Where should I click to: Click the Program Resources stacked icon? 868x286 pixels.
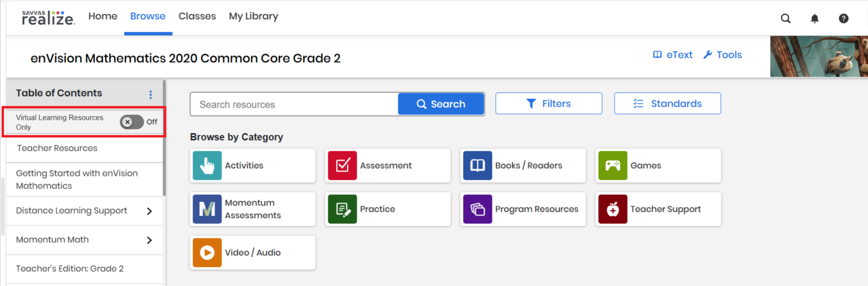coord(477,209)
